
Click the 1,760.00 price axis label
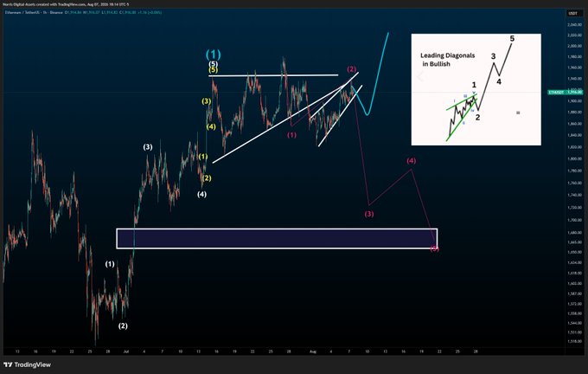[574, 184]
